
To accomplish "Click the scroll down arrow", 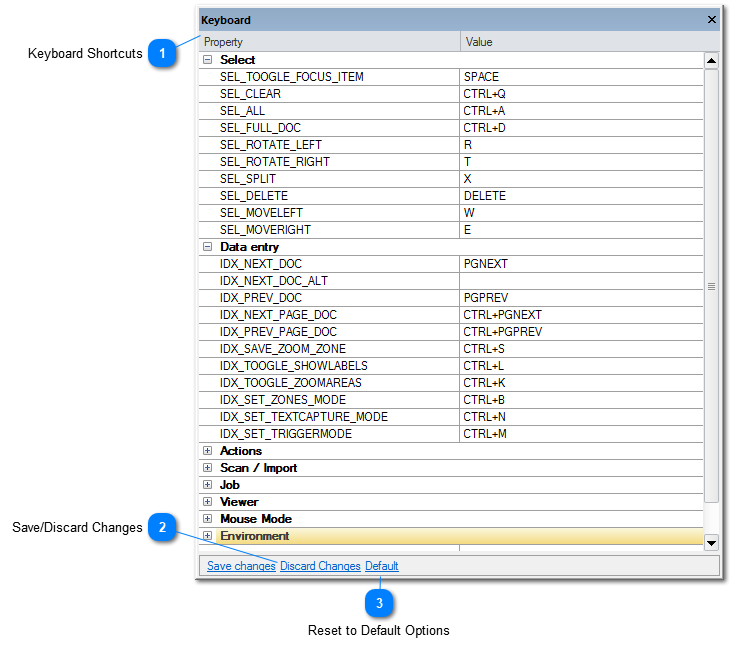I will (x=711, y=543).
